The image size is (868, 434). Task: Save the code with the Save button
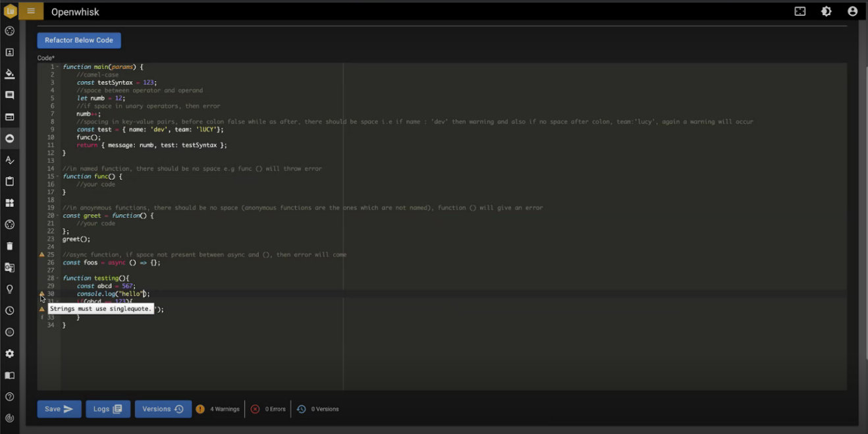click(x=59, y=409)
